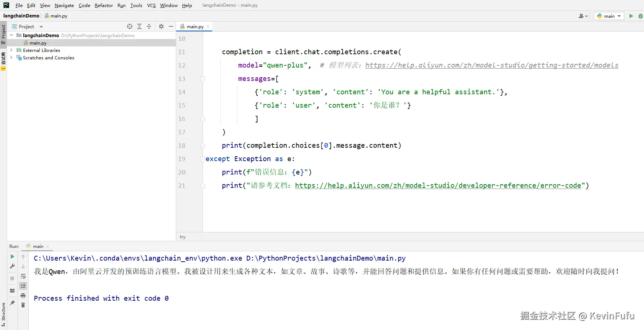Open the developer-reference error-code link
644x330 pixels.
coord(438,186)
